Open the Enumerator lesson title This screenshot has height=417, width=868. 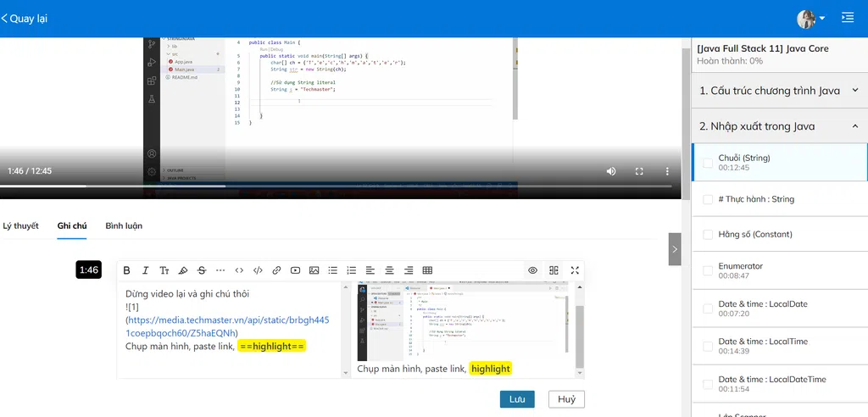pyautogui.click(x=741, y=266)
